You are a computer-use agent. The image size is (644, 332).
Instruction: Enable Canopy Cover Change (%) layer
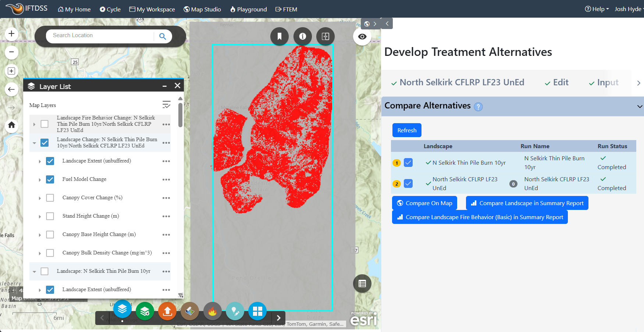click(50, 198)
